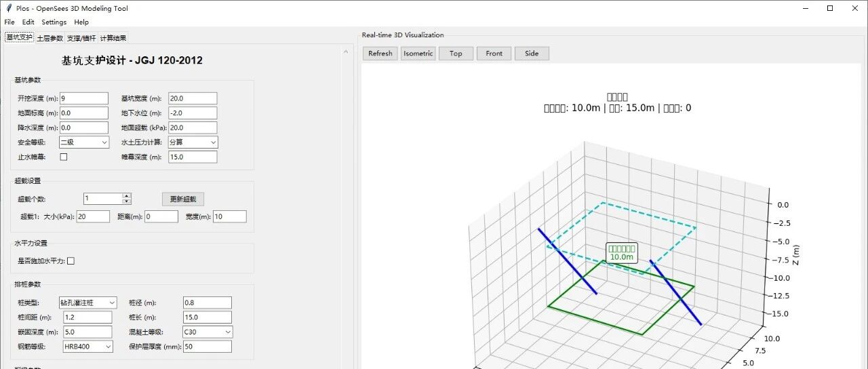The width and height of the screenshot is (868, 369).
Task: Click the Z (m) axis label
Action: pyautogui.click(x=795, y=256)
